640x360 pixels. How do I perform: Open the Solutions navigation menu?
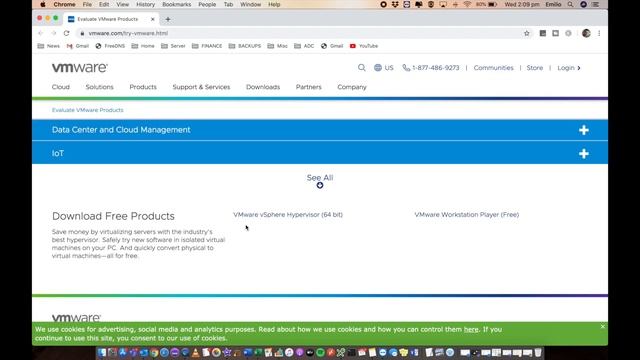pos(100,87)
